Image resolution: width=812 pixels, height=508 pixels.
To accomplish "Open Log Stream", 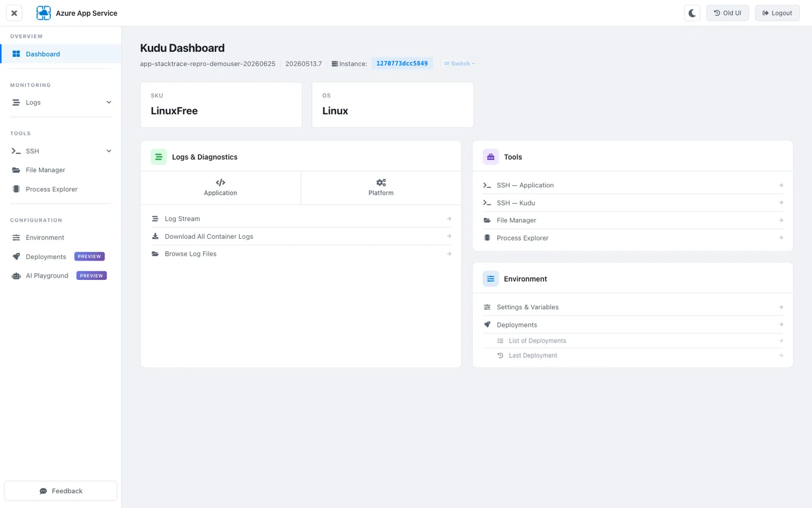I will [301, 219].
